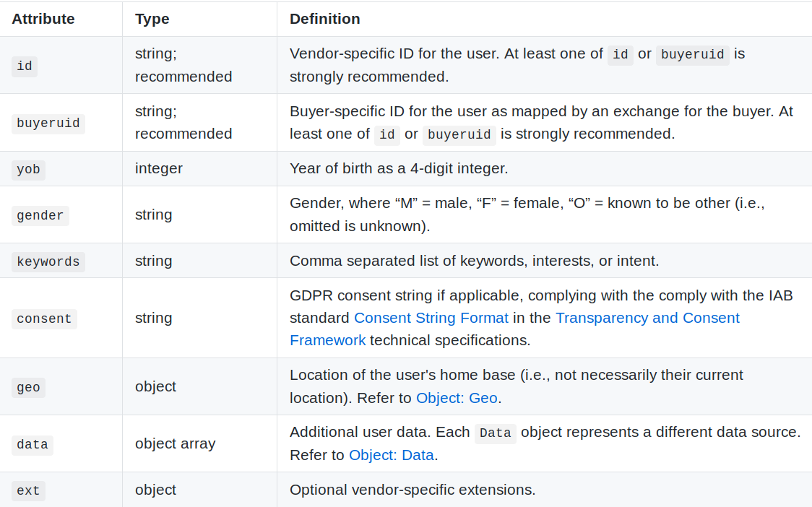Viewport: 812px width, 507px height.
Task: Click the "integer" type cell for yob
Action: (x=158, y=168)
